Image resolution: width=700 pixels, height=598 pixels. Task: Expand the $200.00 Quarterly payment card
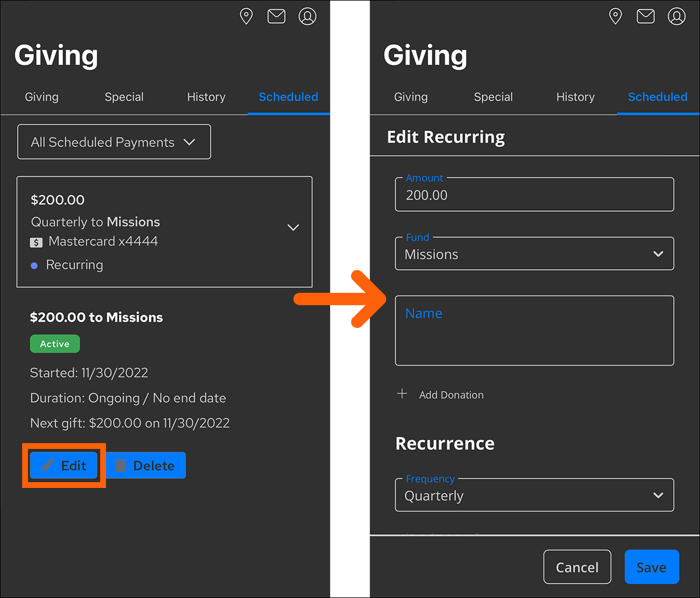coord(293,227)
